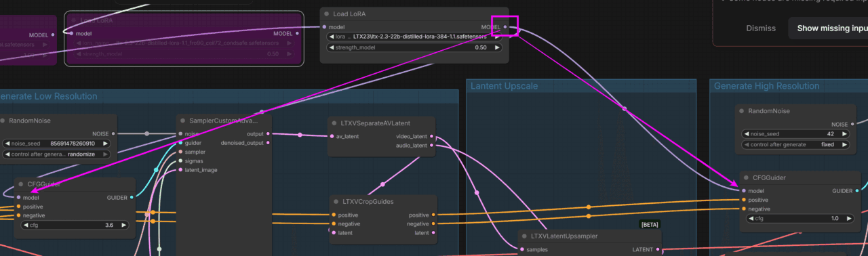Decrease the cfg 3.6 value with left arrow
The image size is (868, 256).
tap(26, 225)
